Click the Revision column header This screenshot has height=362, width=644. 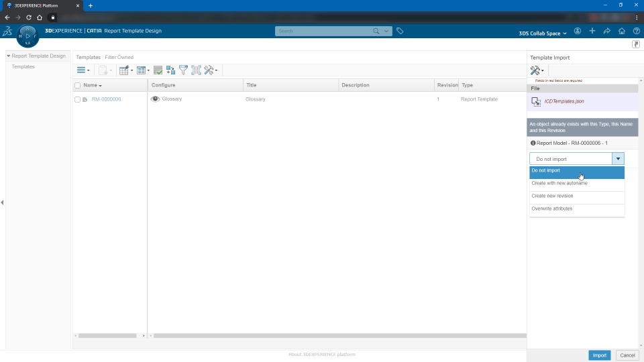pos(447,85)
